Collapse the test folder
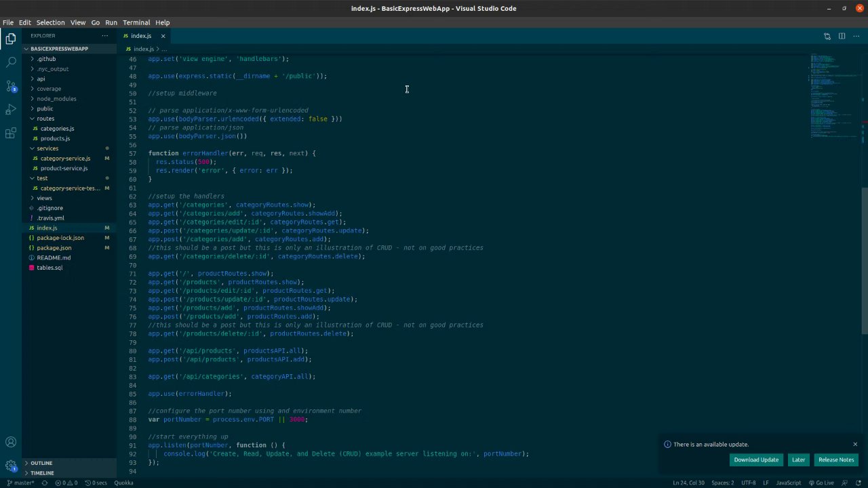The image size is (868, 488). 42,178
